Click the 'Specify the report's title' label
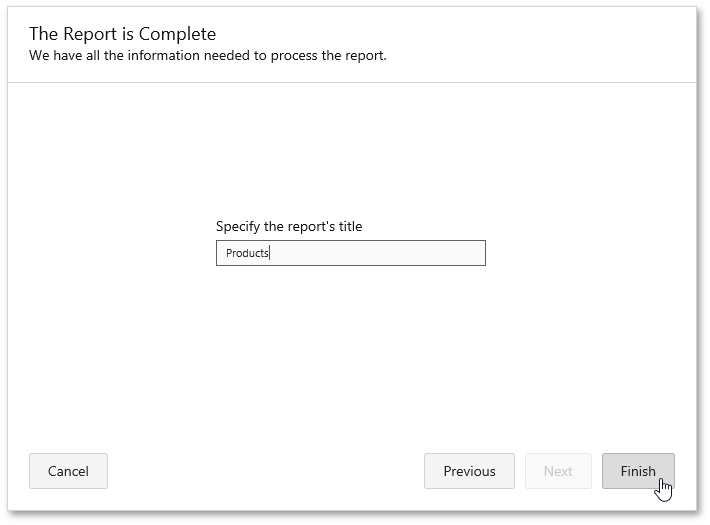Screen dimensions: 710x525 coord(289,226)
